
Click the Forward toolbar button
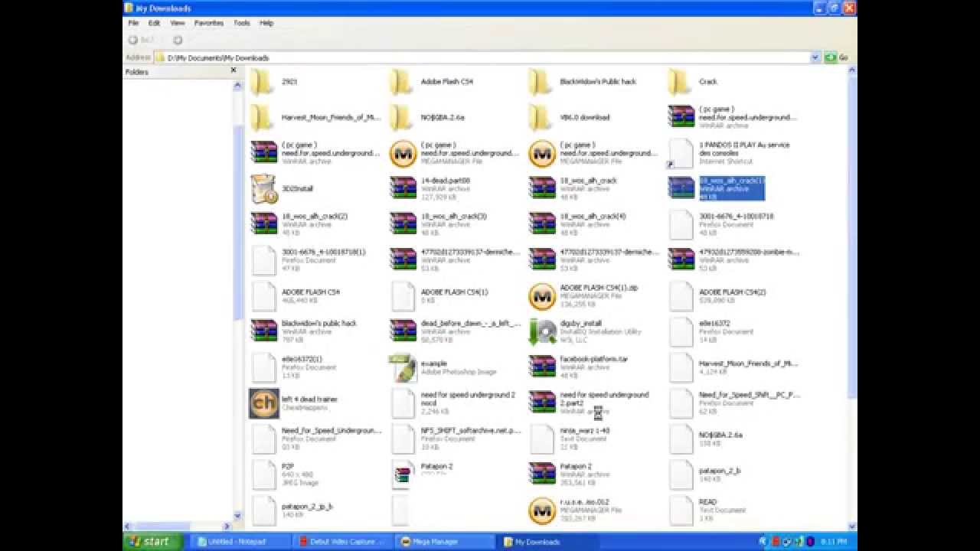(178, 40)
